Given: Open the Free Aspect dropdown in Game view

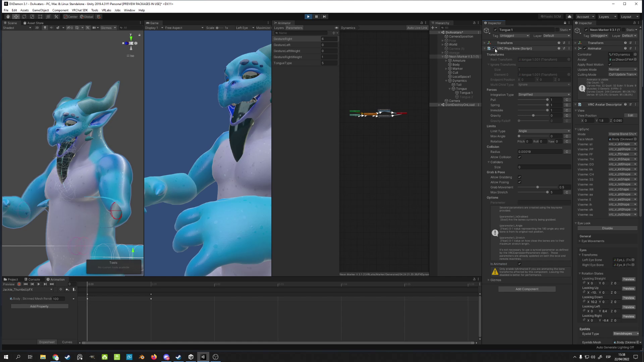Looking at the screenshot, I should coord(184,28).
